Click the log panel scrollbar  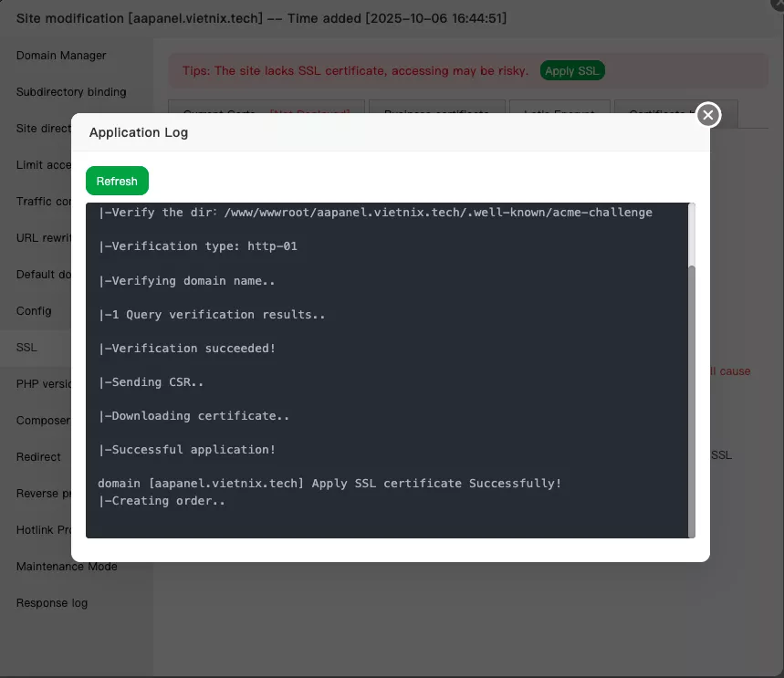pos(691,392)
